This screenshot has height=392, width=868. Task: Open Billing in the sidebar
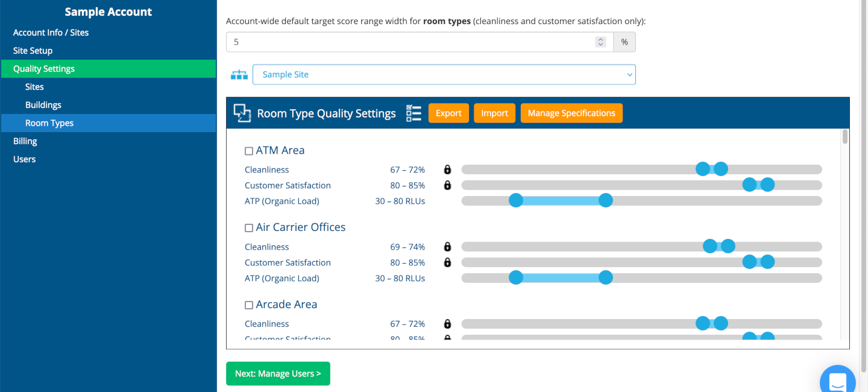pos(25,141)
